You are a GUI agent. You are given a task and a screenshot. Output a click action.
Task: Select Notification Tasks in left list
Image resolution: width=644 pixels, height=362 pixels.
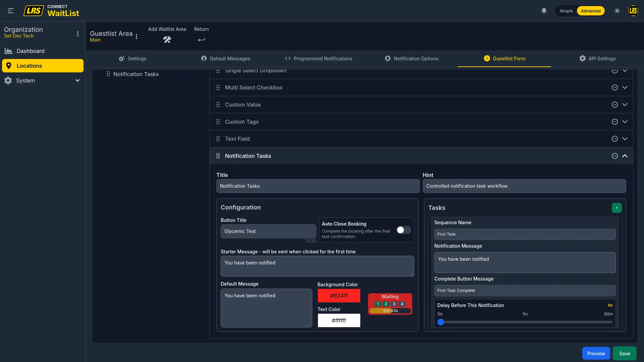[x=136, y=74]
